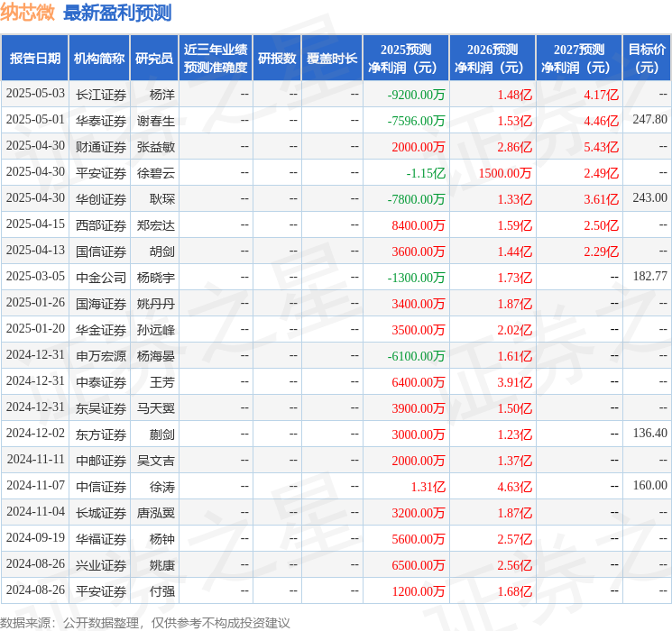Select the 中泰证券 institution cell

point(101,382)
